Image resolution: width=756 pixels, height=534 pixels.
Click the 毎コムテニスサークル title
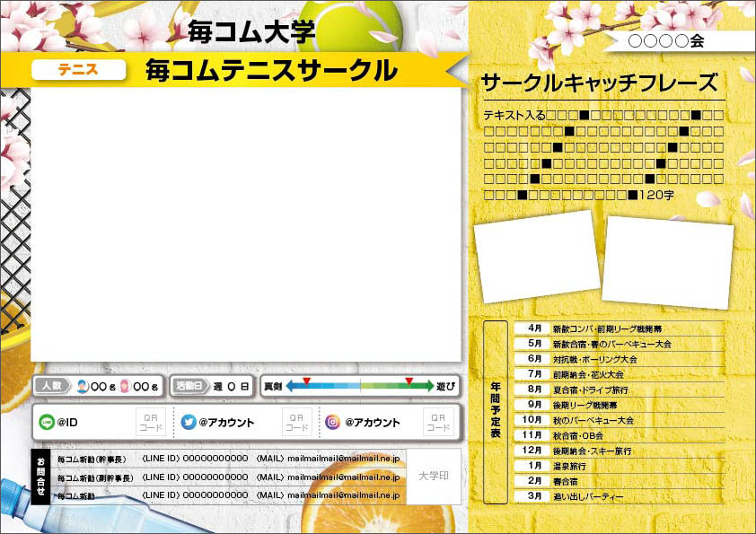click(x=271, y=70)
